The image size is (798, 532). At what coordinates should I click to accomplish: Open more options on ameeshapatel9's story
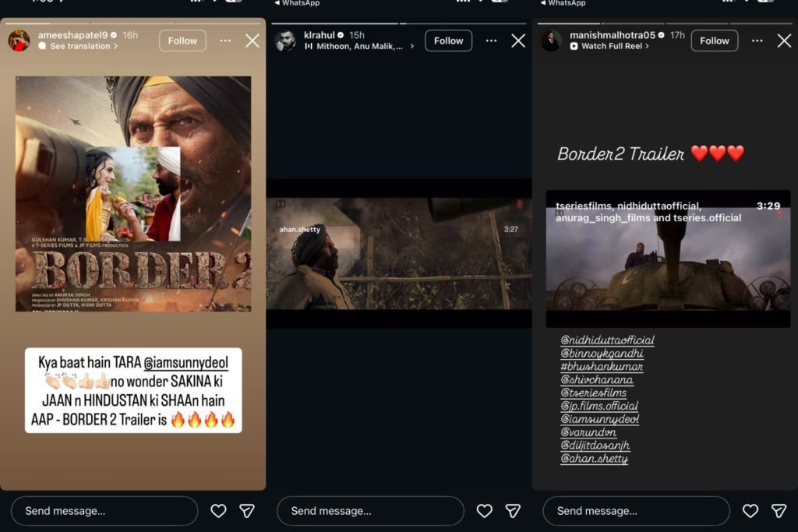(225, 41)
